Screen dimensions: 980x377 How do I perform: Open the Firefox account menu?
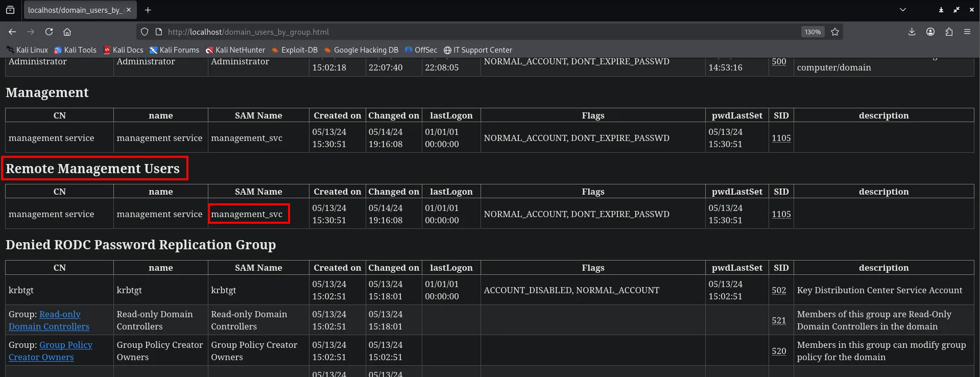click(x=930, y=32)
